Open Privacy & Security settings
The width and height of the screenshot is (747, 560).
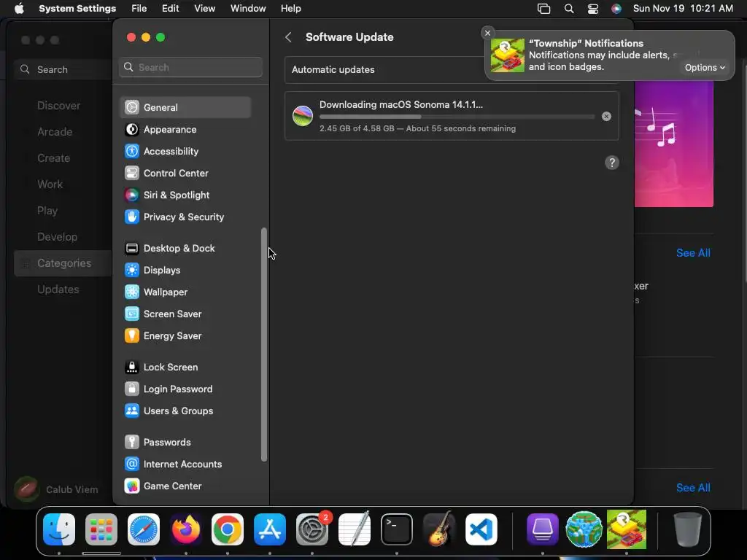click(185, 217)
